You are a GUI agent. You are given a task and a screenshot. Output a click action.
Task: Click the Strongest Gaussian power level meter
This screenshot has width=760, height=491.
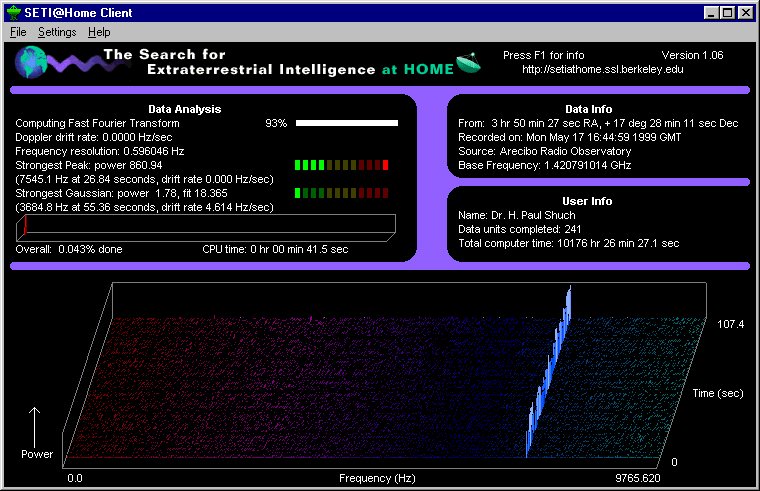click(342, 193)
